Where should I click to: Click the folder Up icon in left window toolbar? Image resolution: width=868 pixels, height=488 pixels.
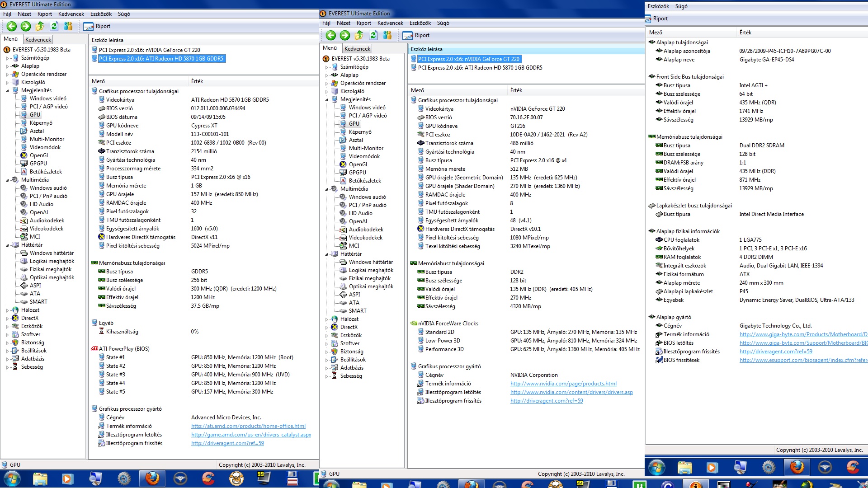40,26
